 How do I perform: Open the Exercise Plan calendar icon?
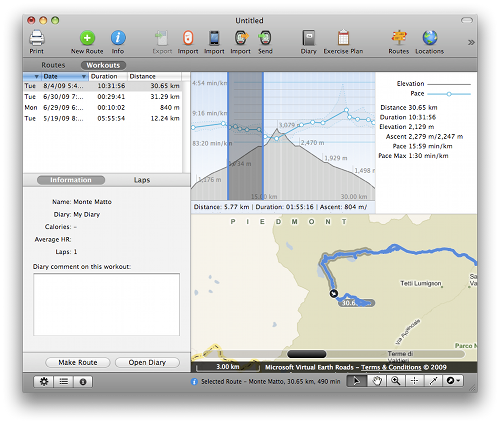[343, 38]
